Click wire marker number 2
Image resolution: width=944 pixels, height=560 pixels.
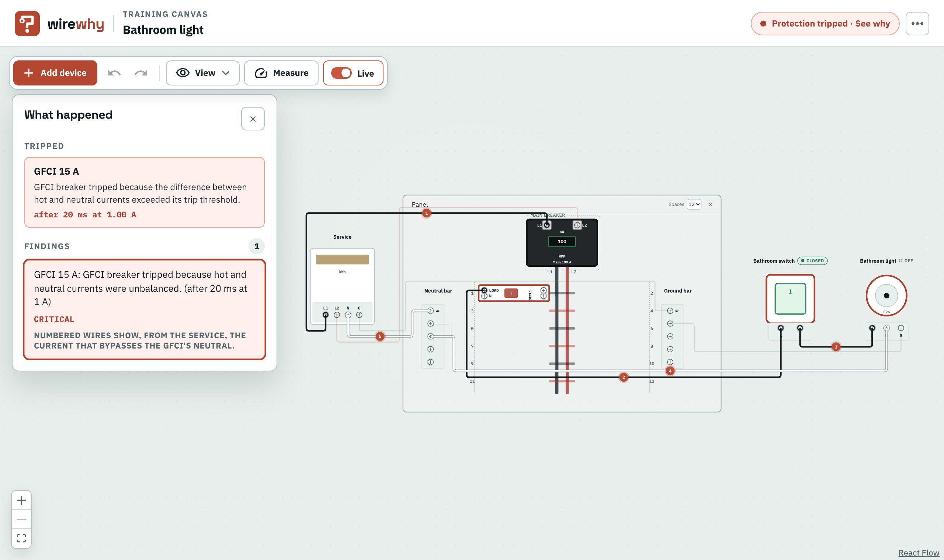coord(624,377)
